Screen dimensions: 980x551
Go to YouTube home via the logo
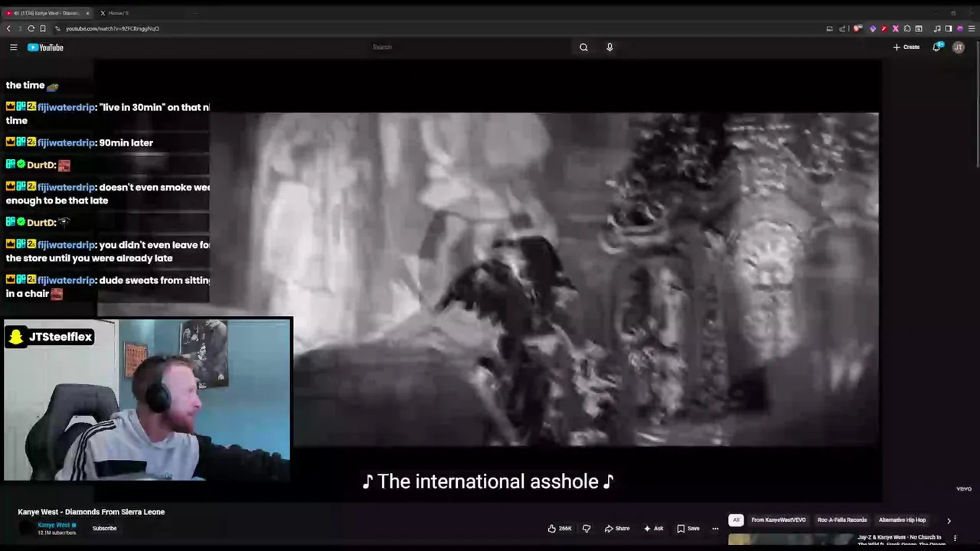tap(45, 47)
